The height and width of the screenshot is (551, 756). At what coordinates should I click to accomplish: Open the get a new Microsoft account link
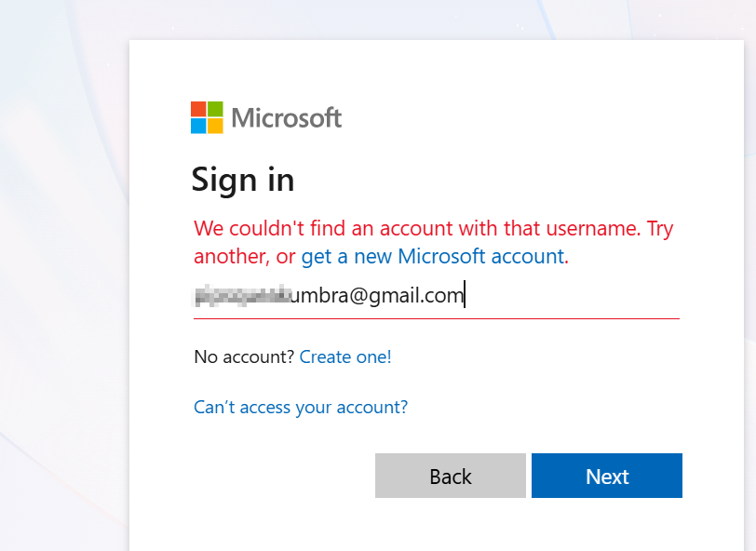pos(433,257)
